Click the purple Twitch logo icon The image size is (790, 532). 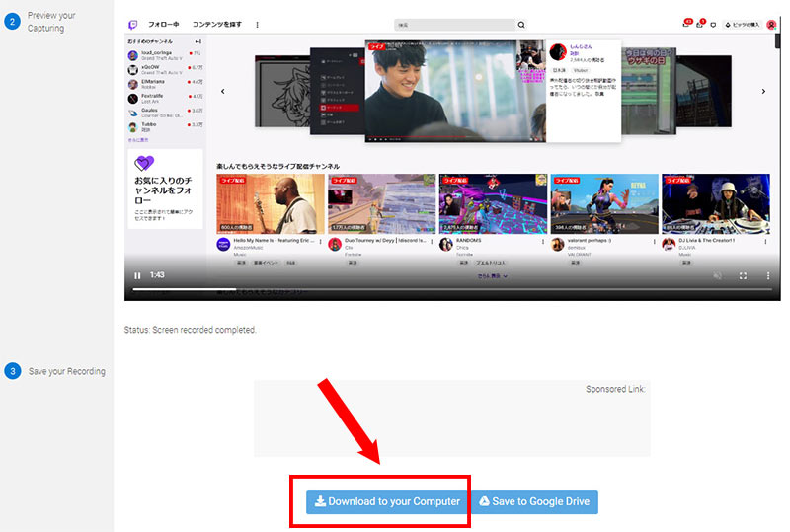tap(134, 24)
